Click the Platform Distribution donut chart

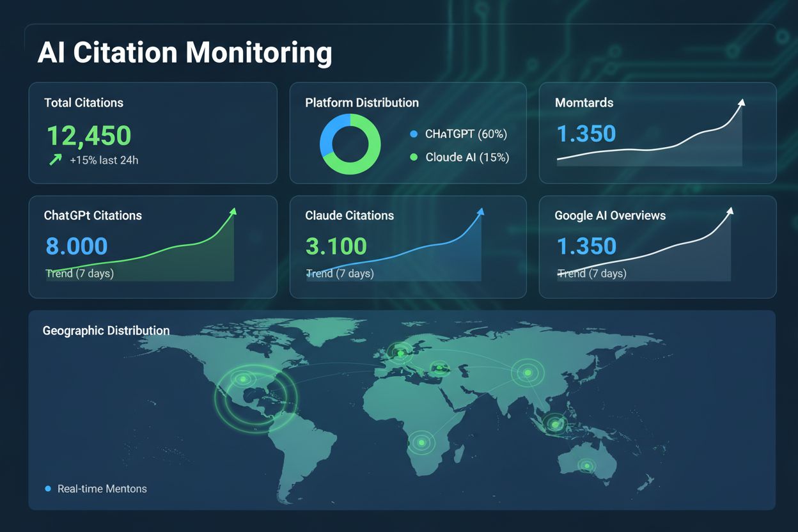(x=350, y=145)
